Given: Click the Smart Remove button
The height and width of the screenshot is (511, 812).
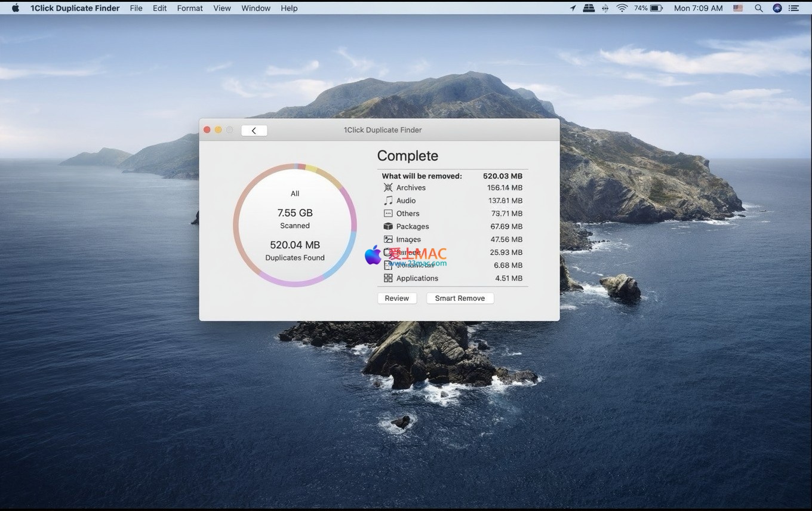Looking at the screenshot, I should (x=460, y=298).
